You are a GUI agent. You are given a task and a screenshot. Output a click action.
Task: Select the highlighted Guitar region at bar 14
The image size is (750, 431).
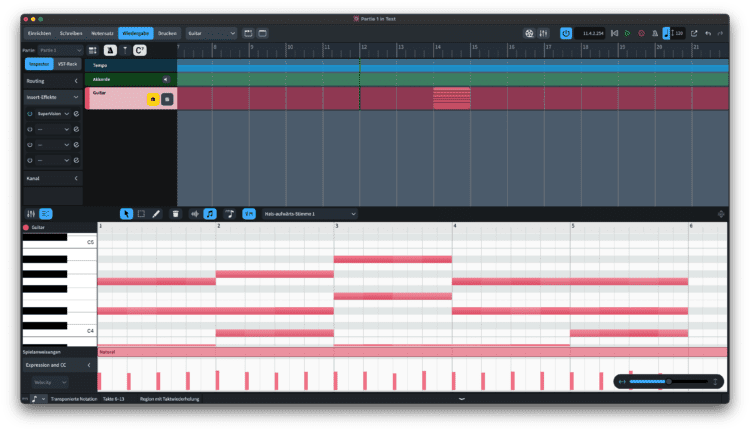pos(452,99)
